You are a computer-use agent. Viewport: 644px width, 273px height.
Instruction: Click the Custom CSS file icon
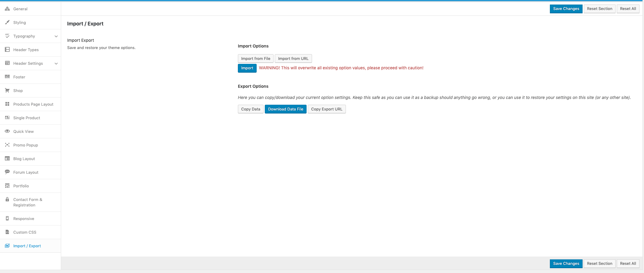tap(7, 232)
